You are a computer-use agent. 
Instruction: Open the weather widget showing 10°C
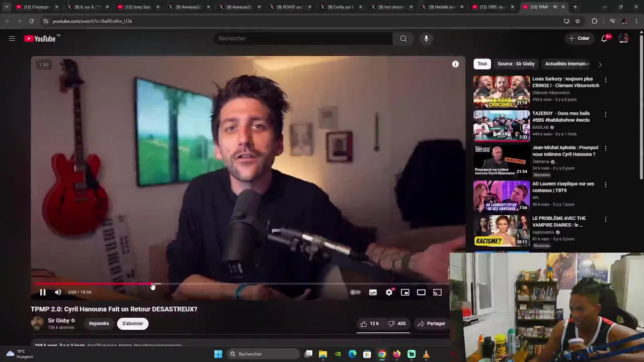pyautogui.click(x=19, y=354)
